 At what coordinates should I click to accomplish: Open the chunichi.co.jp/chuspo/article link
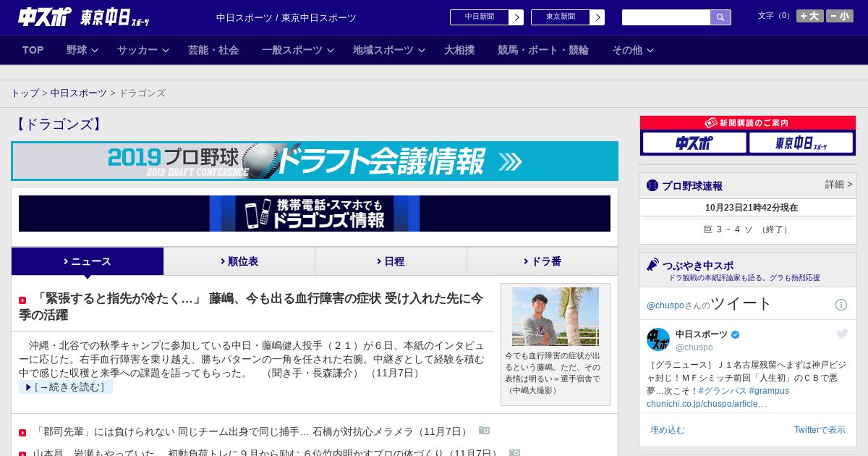[x=707, y=404]
